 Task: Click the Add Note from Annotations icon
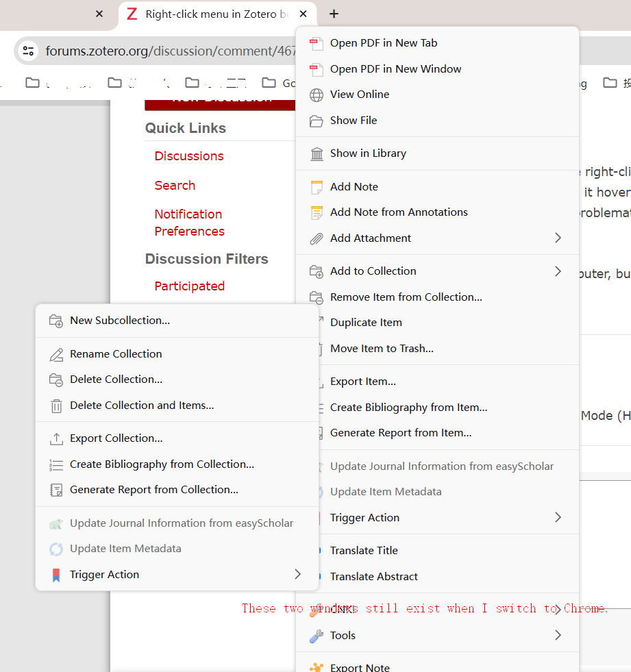tap(317, 212)
